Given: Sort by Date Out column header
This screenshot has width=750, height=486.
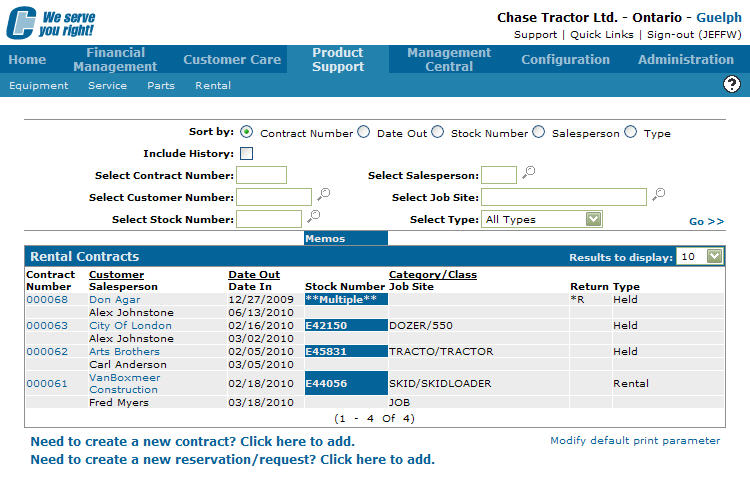Looking at the screenshot, I should pyautogui.click(x=254, y=275).
